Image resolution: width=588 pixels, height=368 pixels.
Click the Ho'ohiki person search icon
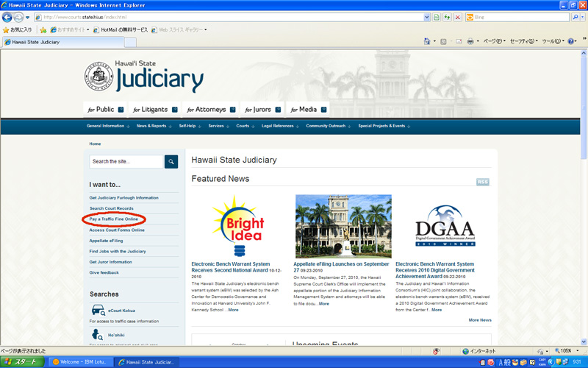click(97, 334)
